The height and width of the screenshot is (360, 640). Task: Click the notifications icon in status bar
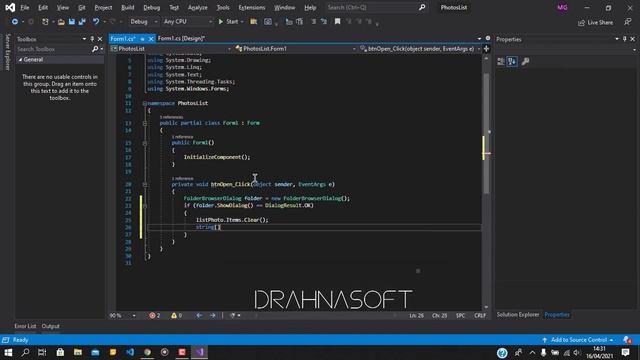click(627, 340)
